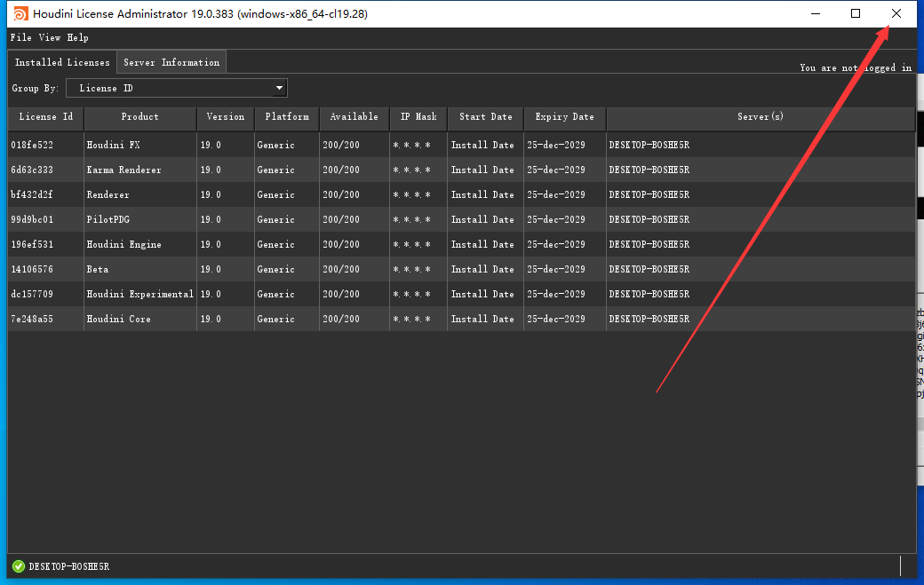Viewport: 924px width, 585px height.
Task: Open the Help menu
Action: pos(78,37)
